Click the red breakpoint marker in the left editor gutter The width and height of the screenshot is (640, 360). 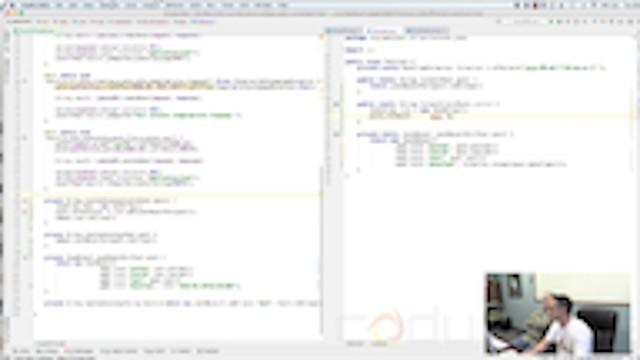(x=25, y=211)
